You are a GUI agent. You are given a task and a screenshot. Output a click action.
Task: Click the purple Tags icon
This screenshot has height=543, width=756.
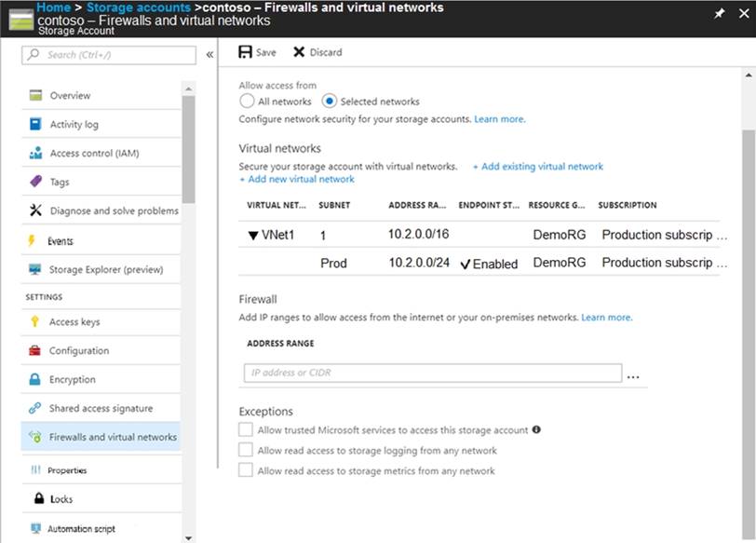point(35,182)
